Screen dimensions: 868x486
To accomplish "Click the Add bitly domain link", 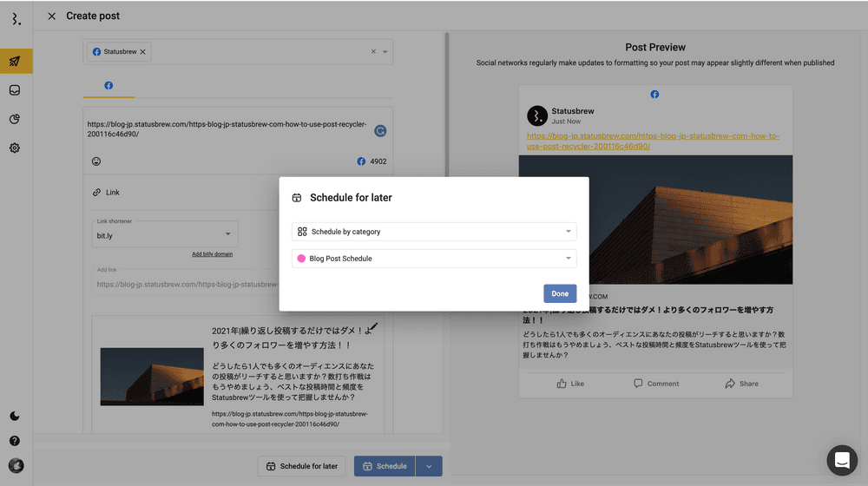I will coord(212,254).
